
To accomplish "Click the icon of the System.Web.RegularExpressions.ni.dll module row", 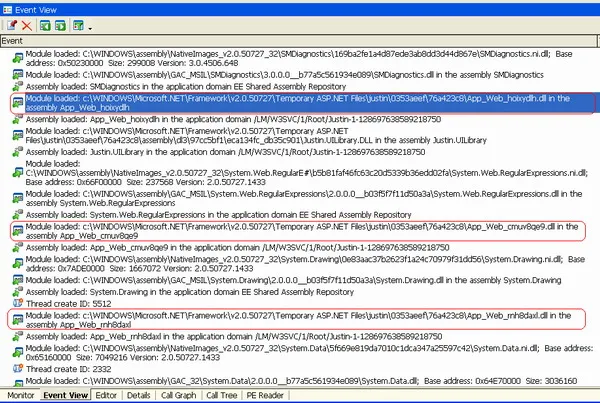I will pyautogui.click(x=18, y=173).
